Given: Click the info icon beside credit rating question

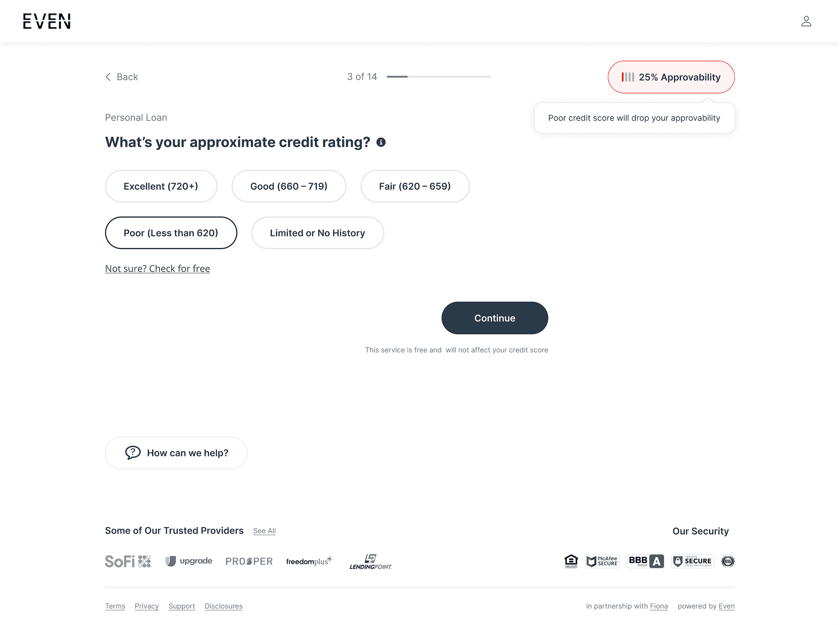Looking at the screenshot, I should pos(381,142).
